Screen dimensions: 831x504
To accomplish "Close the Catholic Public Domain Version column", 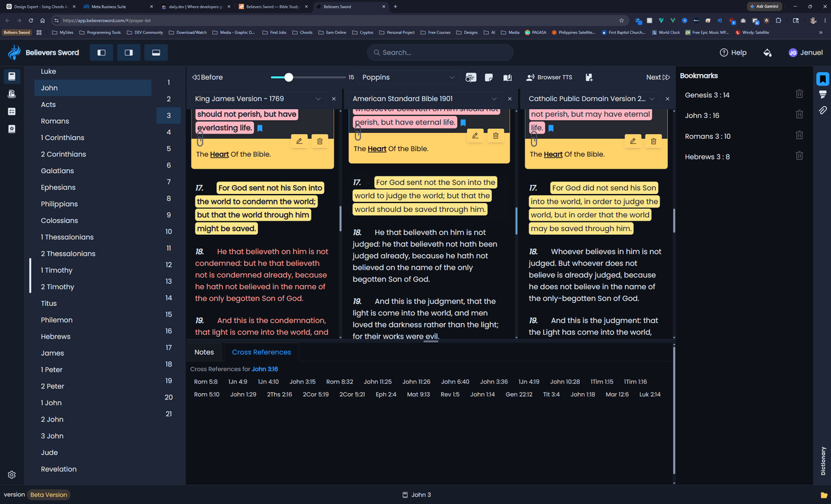I will (x=669, y=99).
